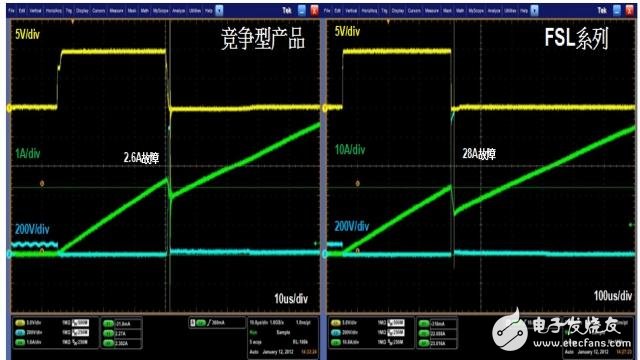Expand menu-bar dropdown arrow in right window

click(x=535, y=10)
